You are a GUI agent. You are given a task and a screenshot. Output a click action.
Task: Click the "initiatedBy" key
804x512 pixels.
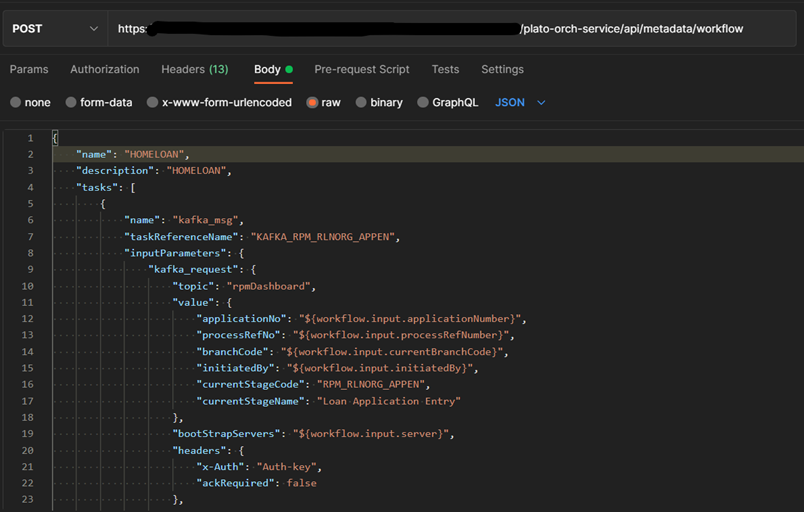click(x=236, y=368)
